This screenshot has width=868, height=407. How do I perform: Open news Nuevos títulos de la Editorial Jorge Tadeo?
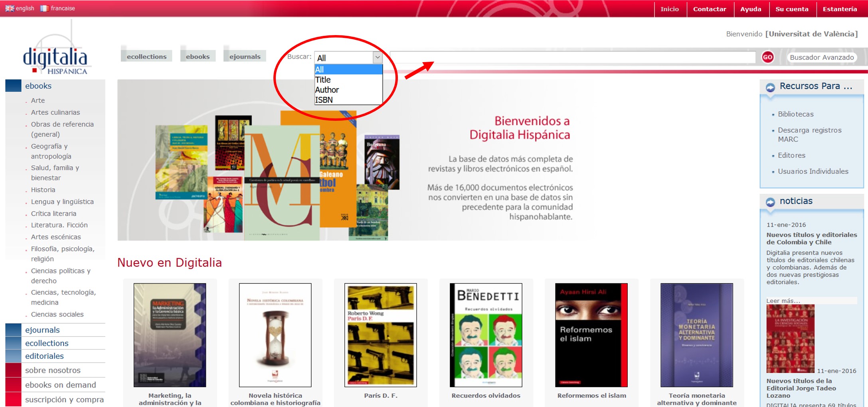tap(801, 388)
